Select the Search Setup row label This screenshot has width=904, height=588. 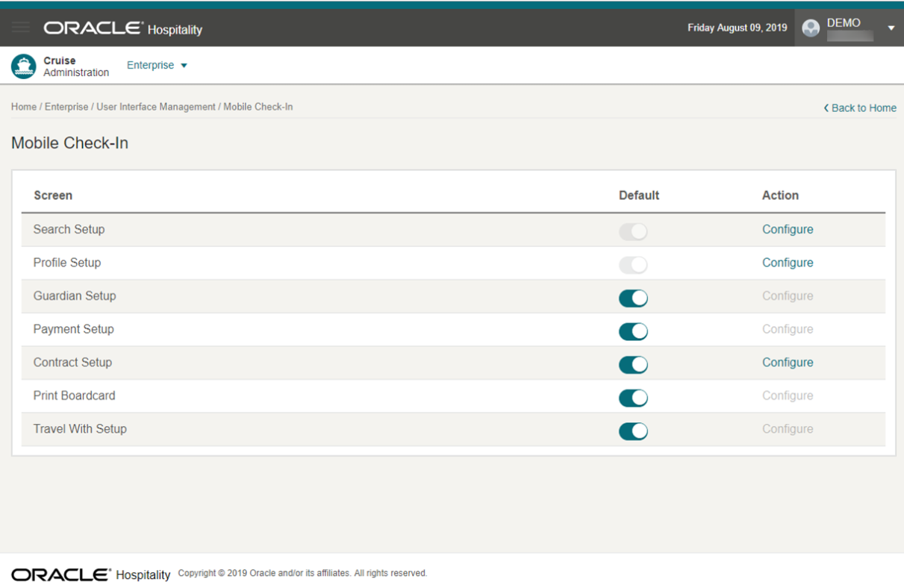(69, 229)
